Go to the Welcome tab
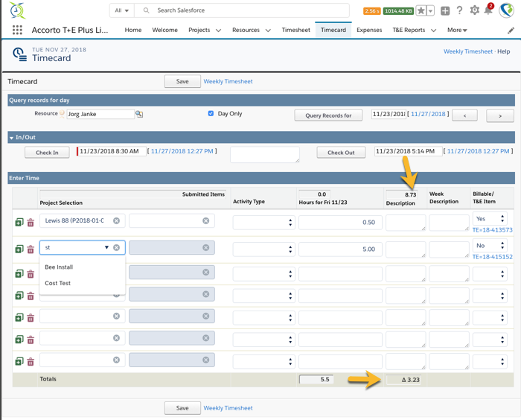 coord(164,30)
